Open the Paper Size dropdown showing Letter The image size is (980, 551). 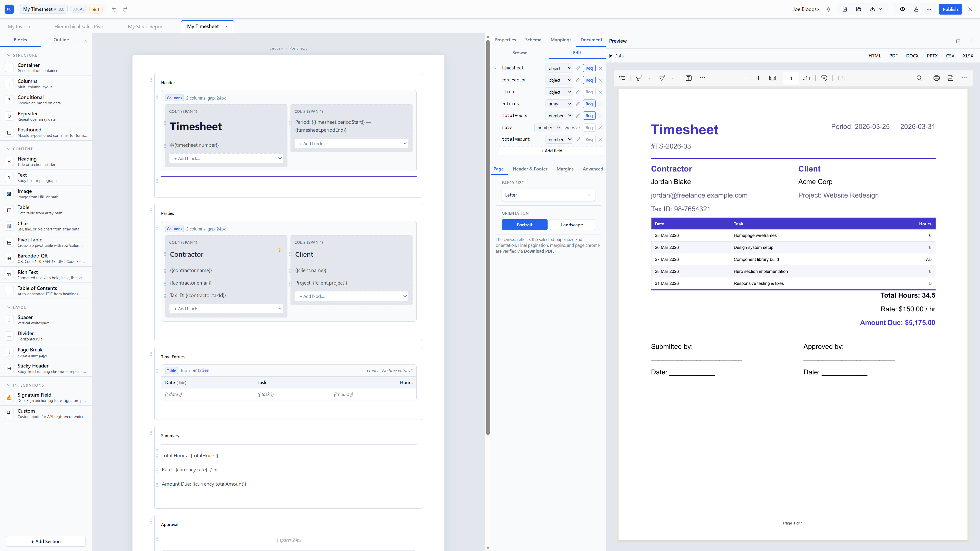pyautogui.click(x=548, y=194)
